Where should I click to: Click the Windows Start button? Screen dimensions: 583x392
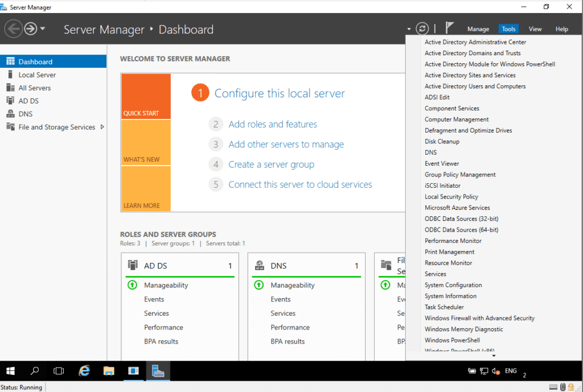[10, 370]
